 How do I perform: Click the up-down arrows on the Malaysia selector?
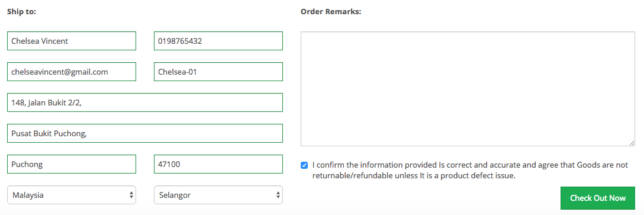[x=131, y=195]
